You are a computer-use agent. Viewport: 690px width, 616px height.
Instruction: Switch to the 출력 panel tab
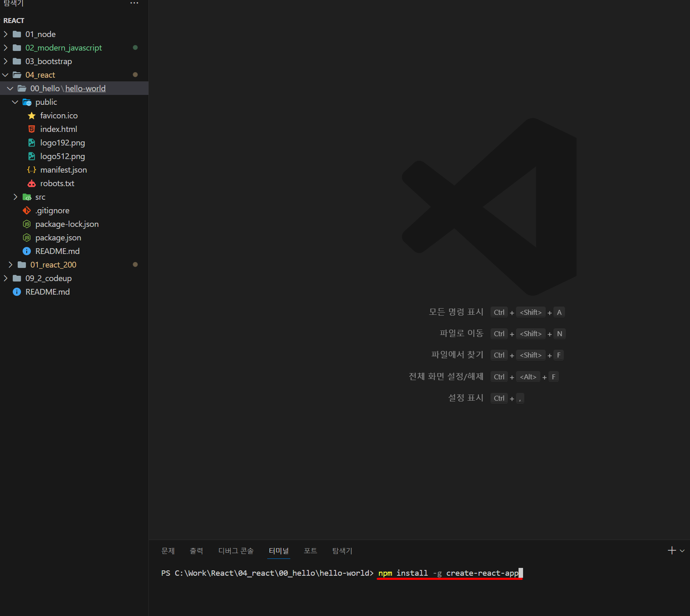click(x=197, y=551)
